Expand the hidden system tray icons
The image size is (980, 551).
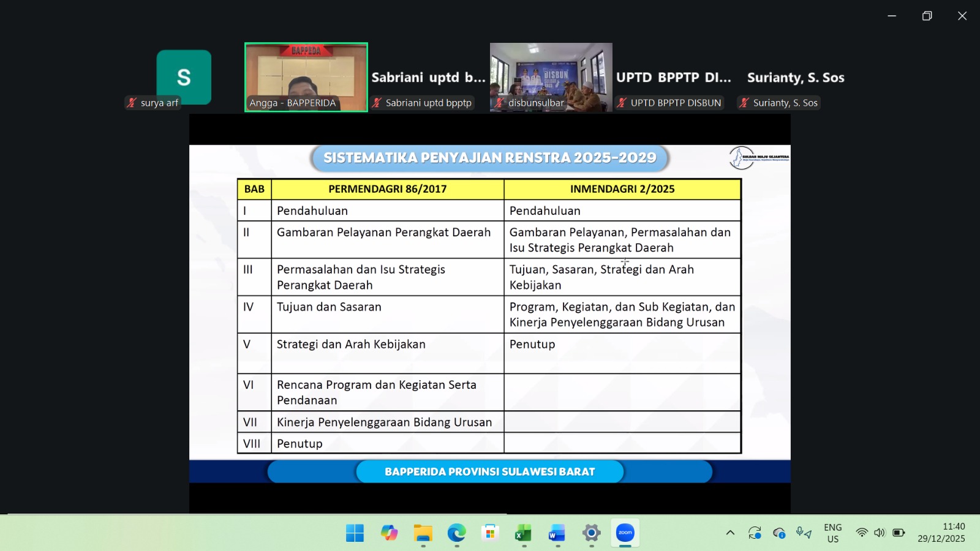coord(730,533)
